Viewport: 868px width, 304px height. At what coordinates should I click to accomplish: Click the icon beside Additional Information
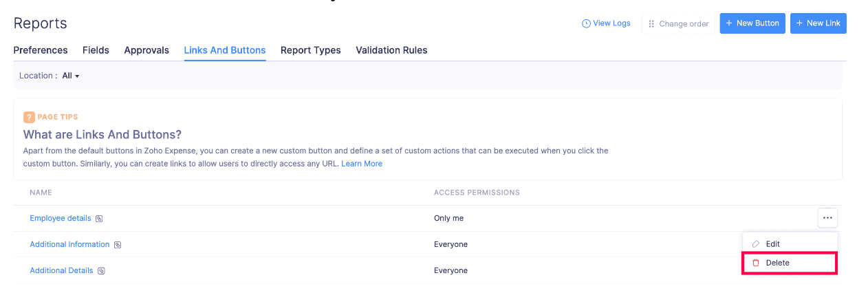click(x=118, y=245)
